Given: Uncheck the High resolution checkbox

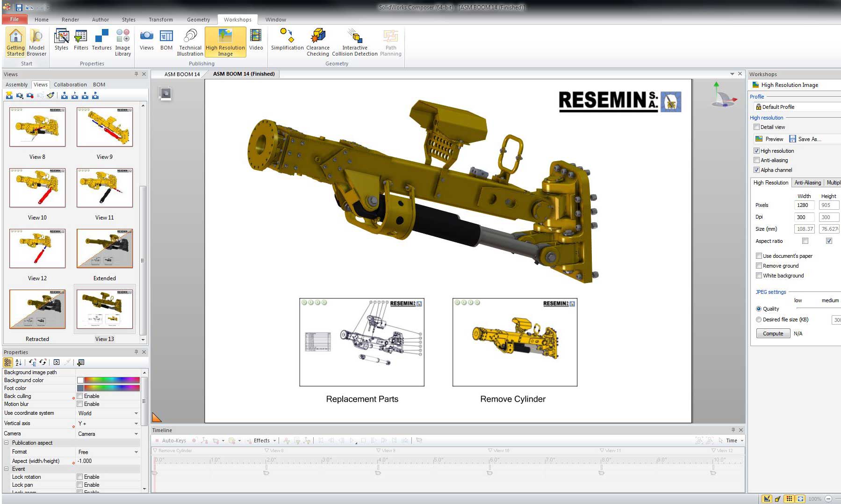Looking at the screenshot, I should point(756,151).
